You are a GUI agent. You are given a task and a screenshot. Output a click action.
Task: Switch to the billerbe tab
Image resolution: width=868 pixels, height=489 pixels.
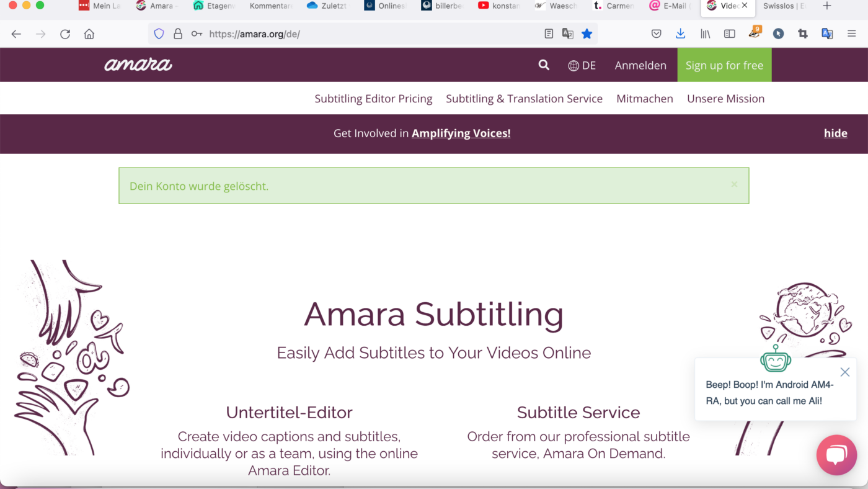(441, 6)
